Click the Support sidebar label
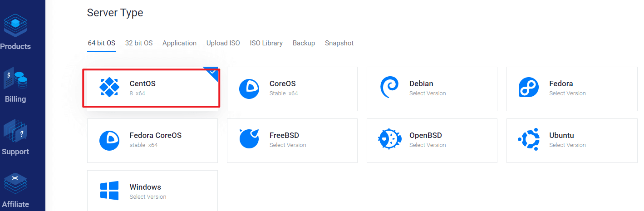 tap(15, 152)
